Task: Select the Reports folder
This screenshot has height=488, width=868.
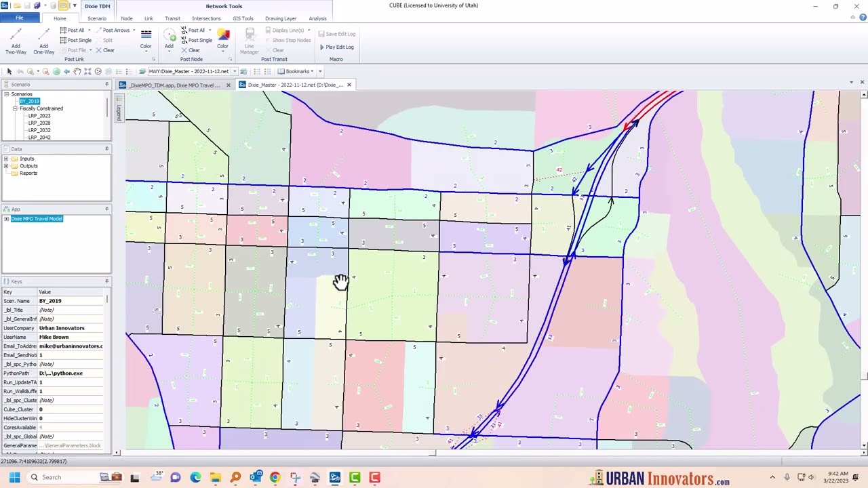Action: point(28,173)
